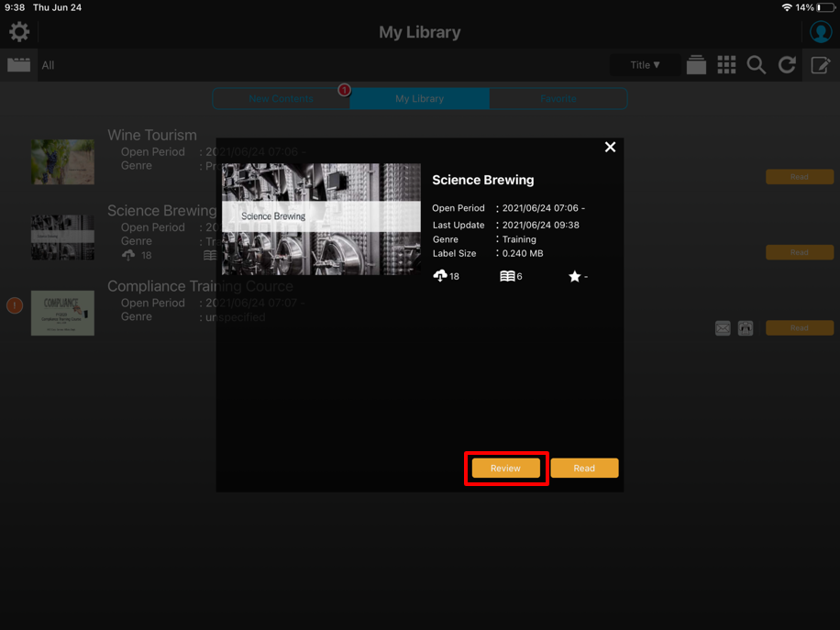Viewport: 840px width, 630px height.
Task: Open the settings gear icon
Action: [19, 32]
